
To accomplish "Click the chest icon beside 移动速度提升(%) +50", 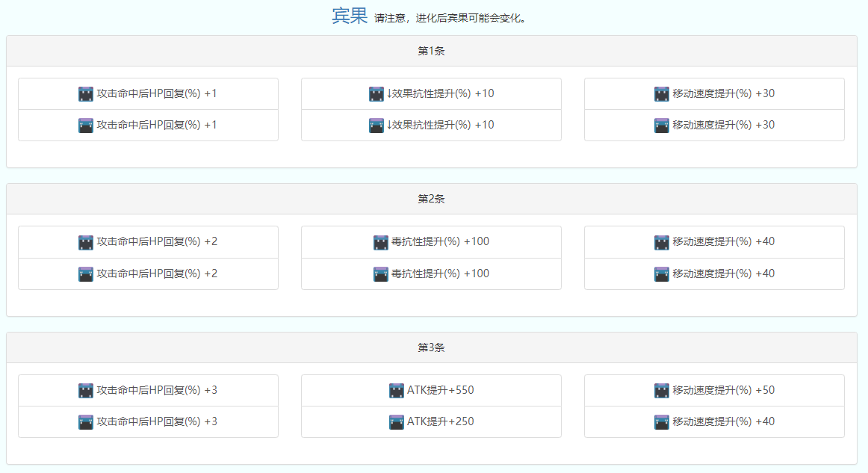I will click(662, 391).
